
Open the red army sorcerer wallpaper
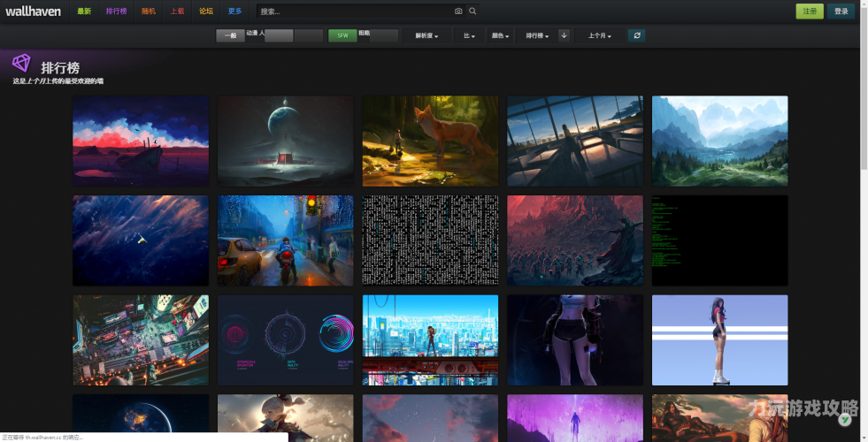[x=575, y=240]
